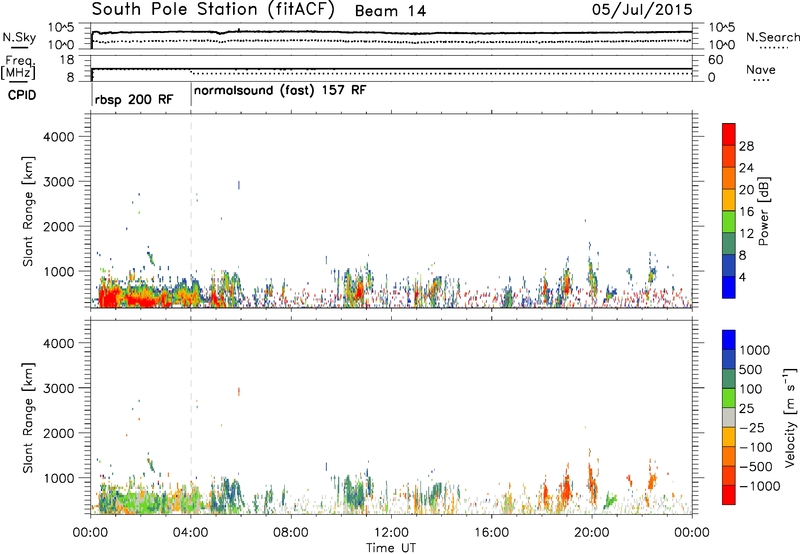Screen dimensions: 800x554
Task: Click the red high-power echo region near 01:00 UT
Action: [110, 296]
